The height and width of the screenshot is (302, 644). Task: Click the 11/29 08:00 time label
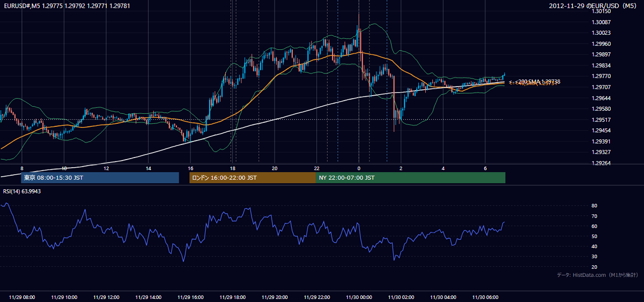point(22,297)
